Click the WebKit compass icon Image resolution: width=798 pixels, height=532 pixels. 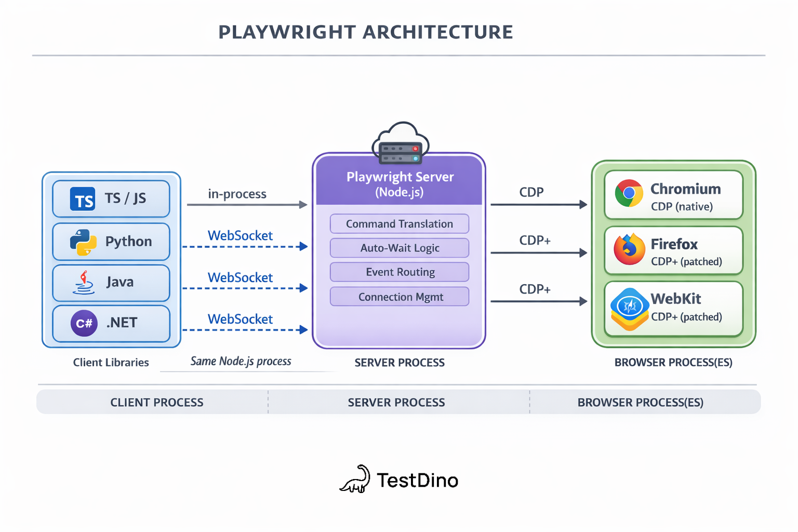coord(630,308)
